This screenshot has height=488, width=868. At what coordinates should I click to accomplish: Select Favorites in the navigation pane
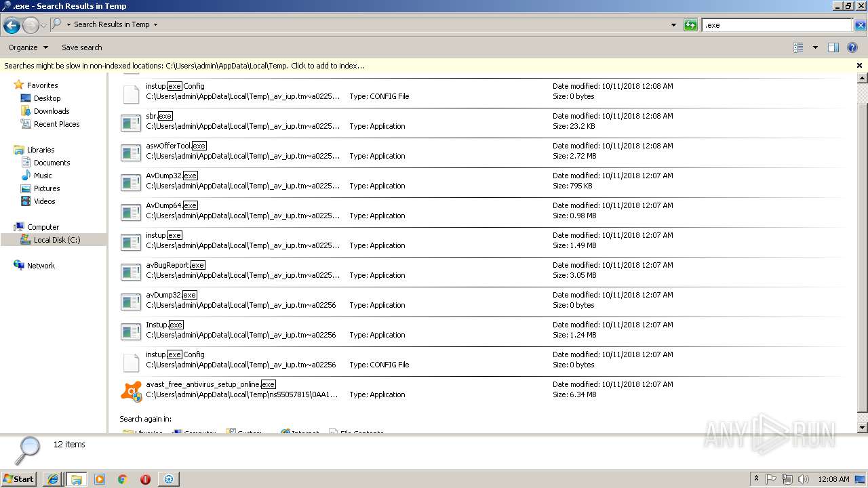(x=42, y=85)
